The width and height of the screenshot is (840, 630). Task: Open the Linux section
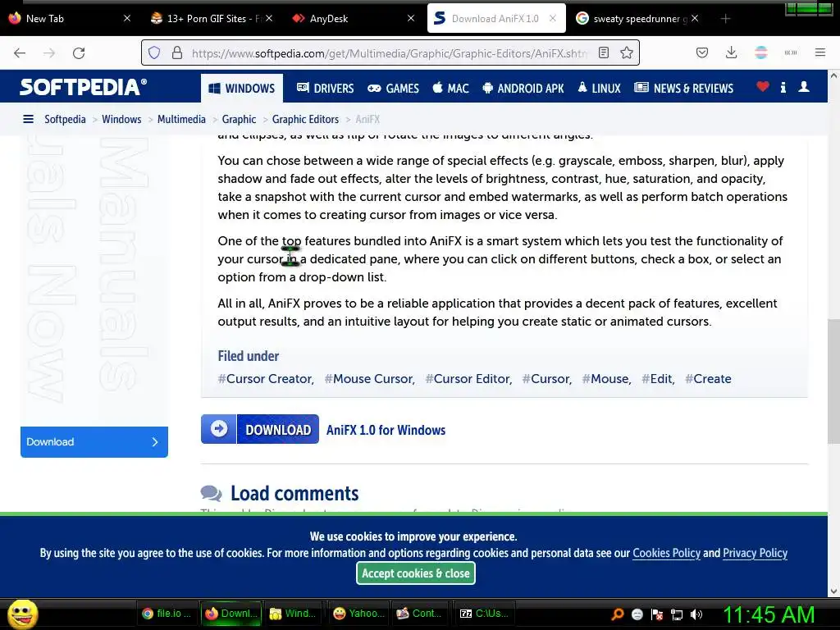point(599,88)
